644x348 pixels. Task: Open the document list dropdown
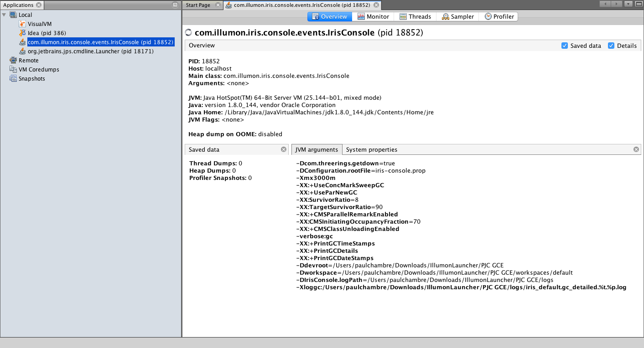point(628,4)
